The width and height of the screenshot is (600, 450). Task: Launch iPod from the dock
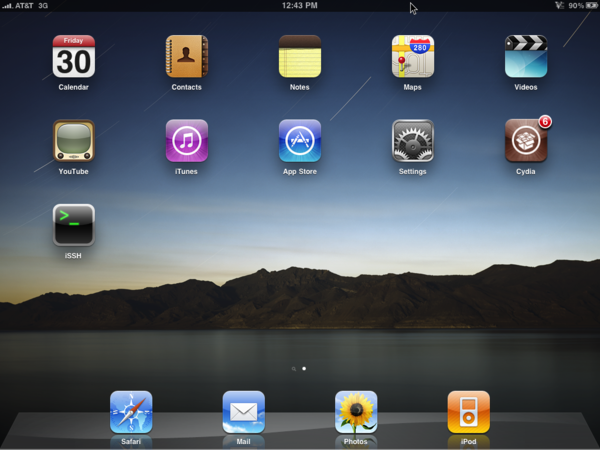[x=468, y=412]
